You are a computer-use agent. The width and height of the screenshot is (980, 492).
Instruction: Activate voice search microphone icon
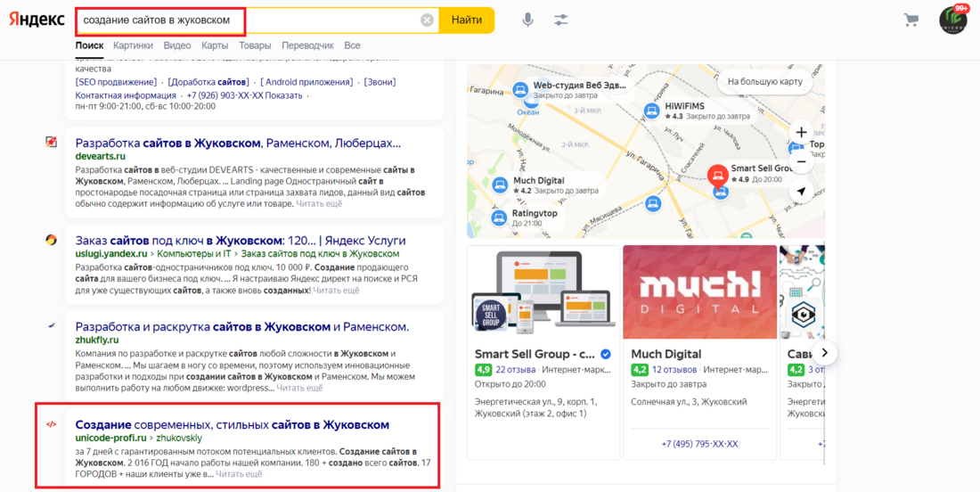[x=528, y=20]
